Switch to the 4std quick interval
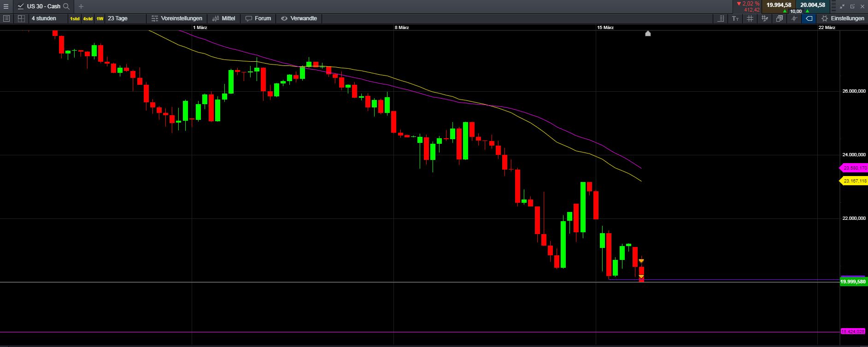The image size is (868, 347). [88, 19]
